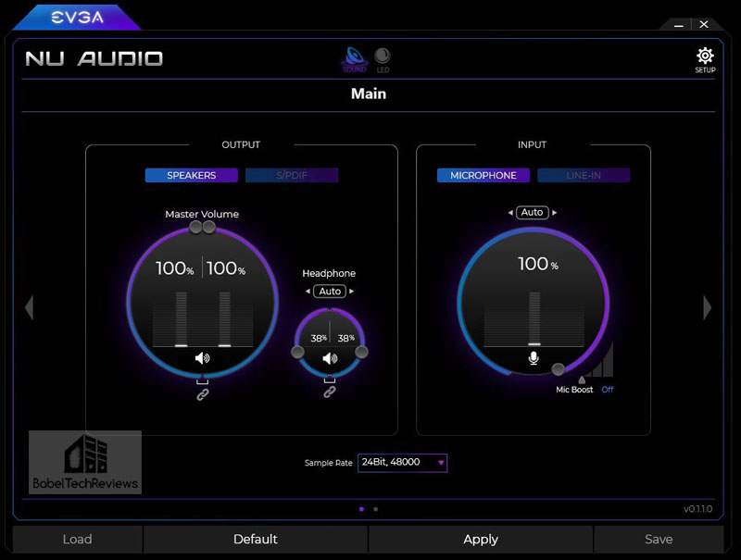Click left arrow next to Microphone Auto
The width and height of the screenshot is (741, 560).
[510, 213]
